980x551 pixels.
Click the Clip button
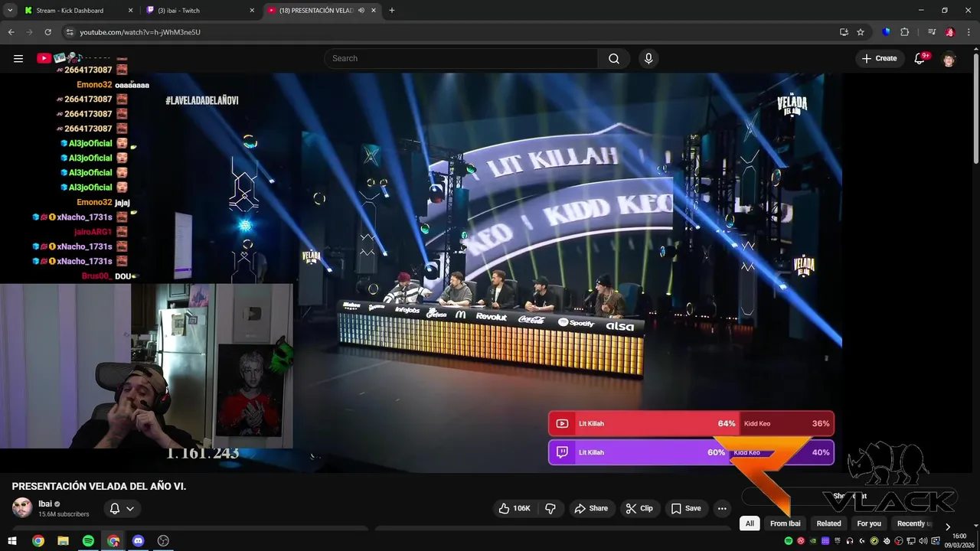click(639, 508)
